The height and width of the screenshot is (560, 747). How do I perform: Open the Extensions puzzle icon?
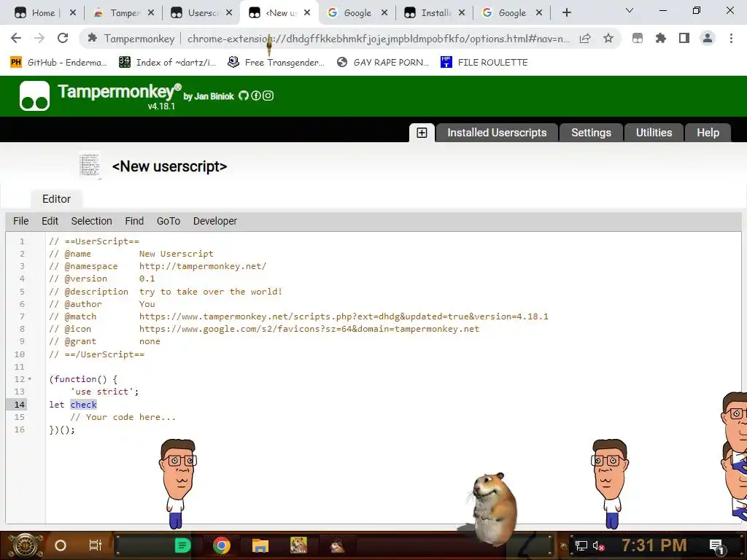(x=661, y=38)
